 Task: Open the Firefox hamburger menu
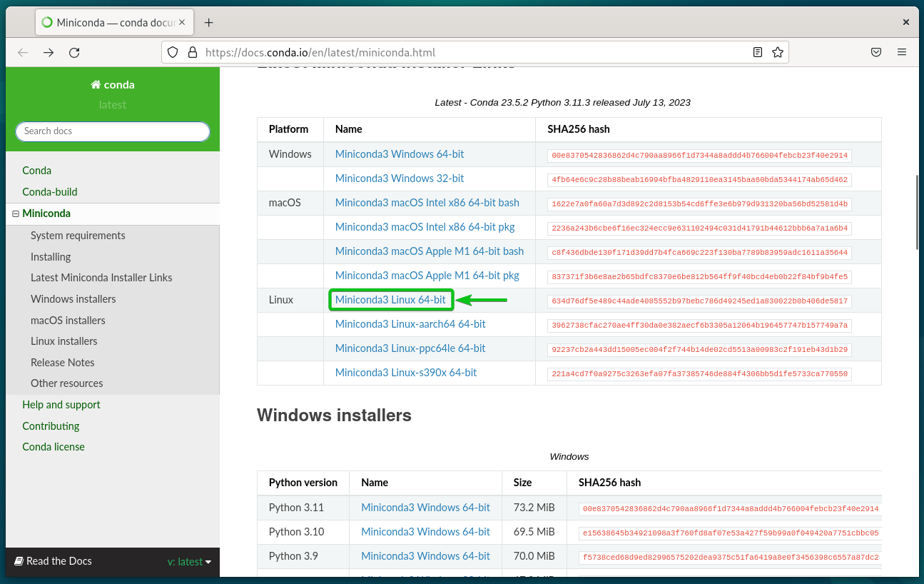pyautogui.click(x=902, y=52)
